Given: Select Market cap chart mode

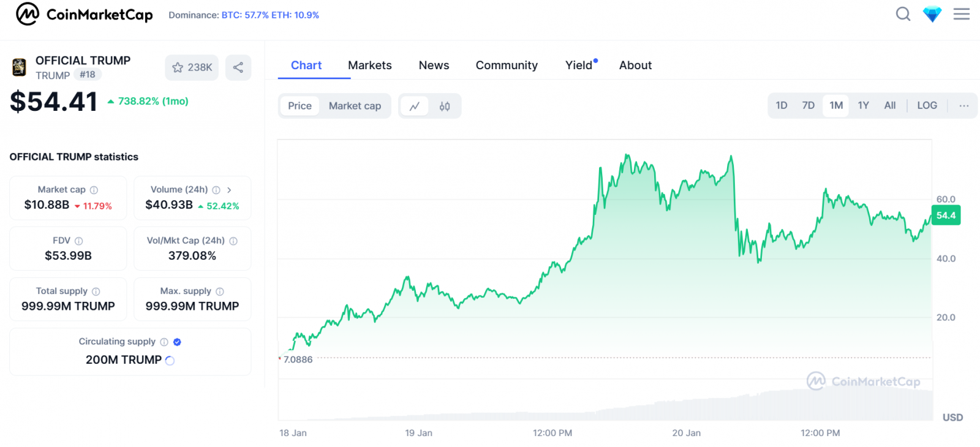Looking at the screenshot, I should click(355, 106).
